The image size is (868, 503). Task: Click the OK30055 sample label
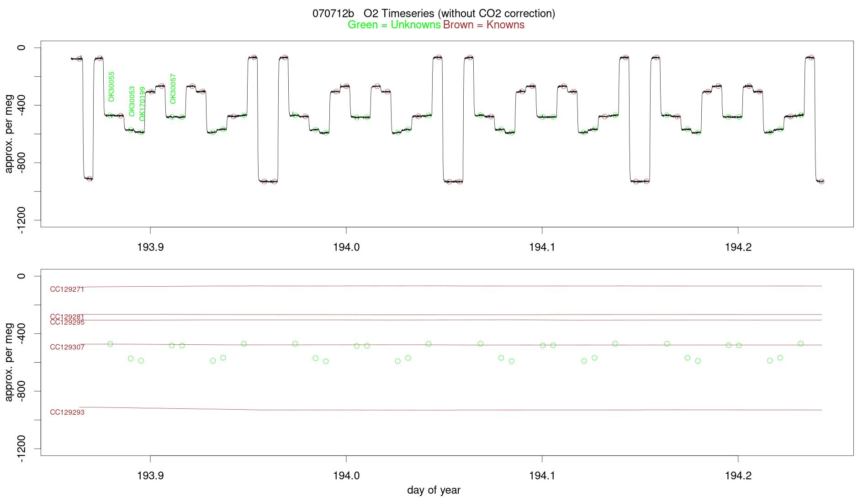tap(111, 87)
